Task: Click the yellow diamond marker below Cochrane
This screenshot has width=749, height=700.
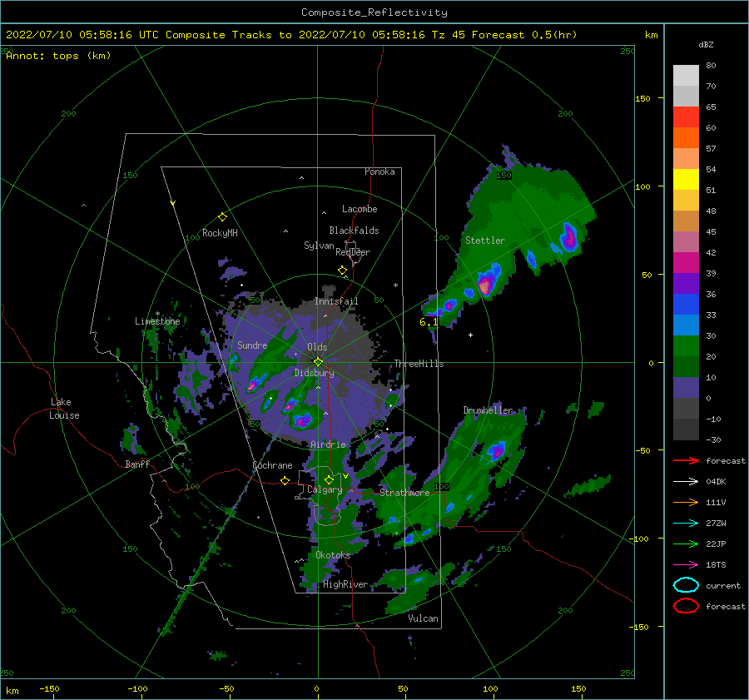Action: point(285,480)
